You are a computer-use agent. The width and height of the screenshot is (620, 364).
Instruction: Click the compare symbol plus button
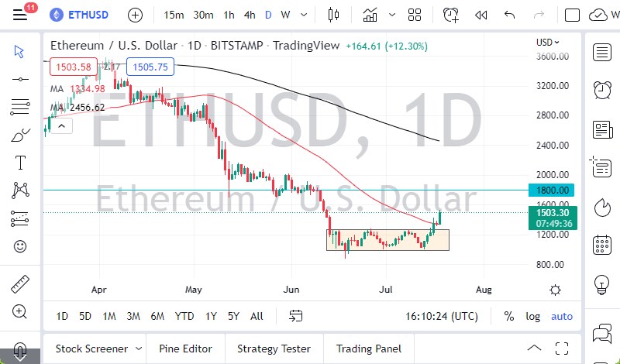click(x=135, y=15)
